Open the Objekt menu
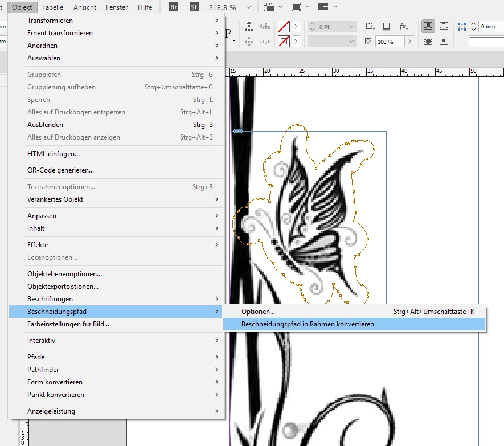The height and width of the screenshot is (446, 504). 22,7
